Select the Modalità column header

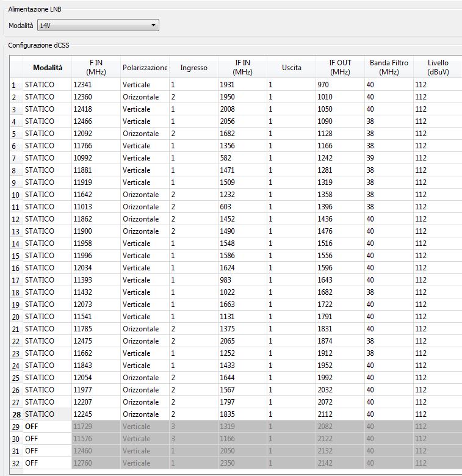point(48,67)
